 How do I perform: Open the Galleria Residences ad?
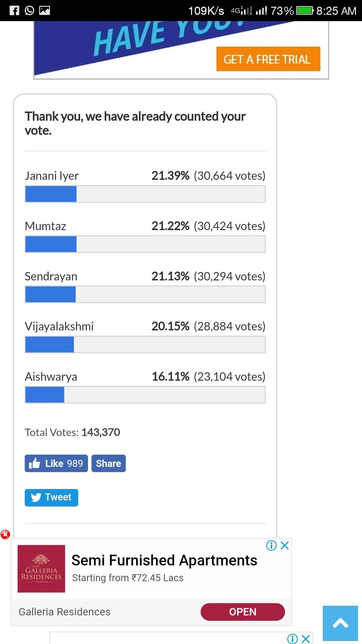[243, 612]
